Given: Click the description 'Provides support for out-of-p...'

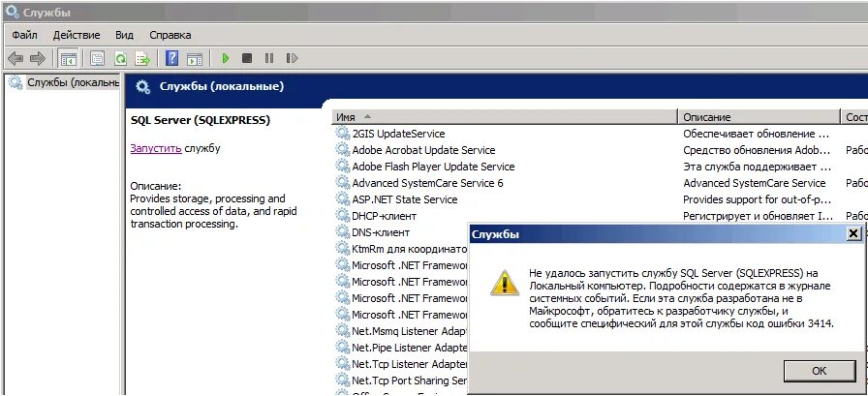Looking at the screenshot, I should point(758,199).
